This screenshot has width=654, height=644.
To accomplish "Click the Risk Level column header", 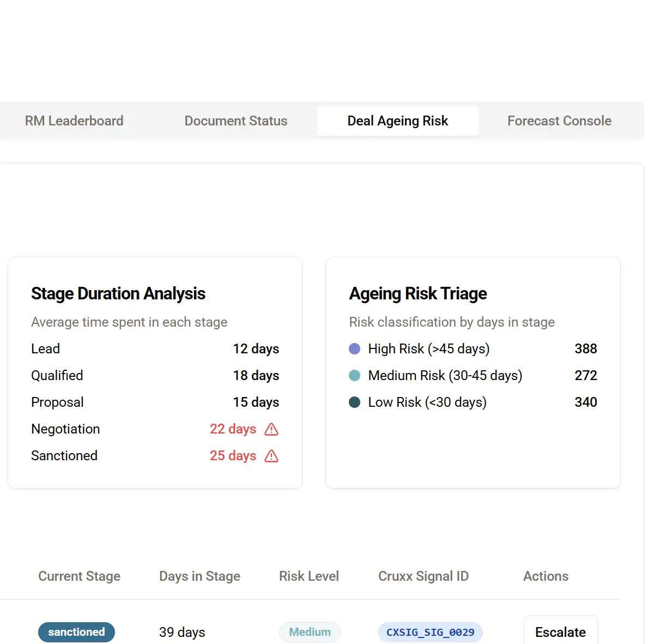I will (x=308, y=576).
